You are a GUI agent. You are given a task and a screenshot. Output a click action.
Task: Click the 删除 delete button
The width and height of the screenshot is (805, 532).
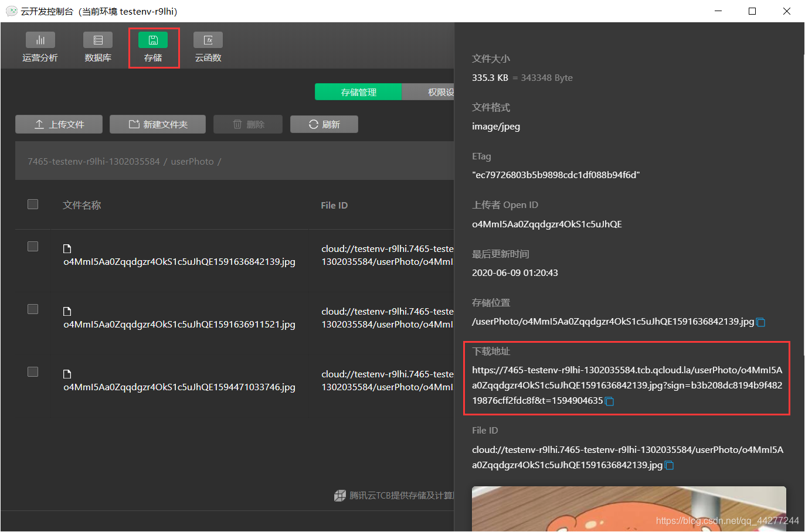tap(248, 124)
